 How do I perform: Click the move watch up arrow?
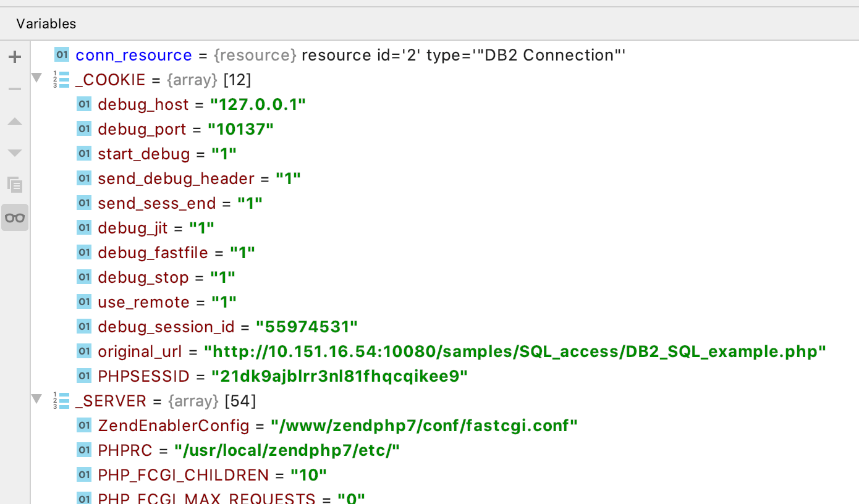(x=15, y=121)
